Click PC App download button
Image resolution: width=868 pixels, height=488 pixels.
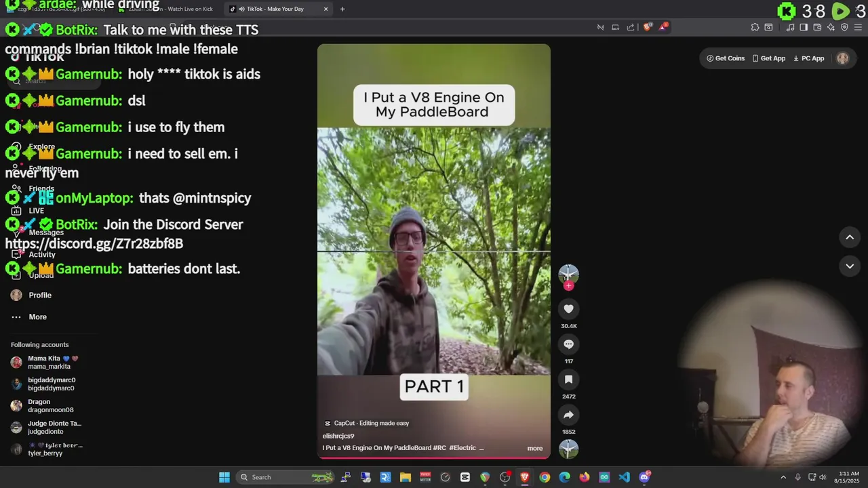808,58
